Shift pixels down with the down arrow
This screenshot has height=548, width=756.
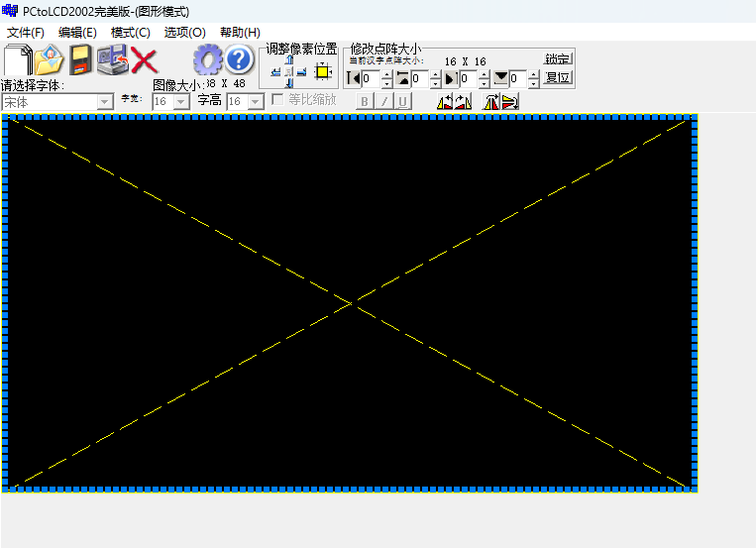289,83
